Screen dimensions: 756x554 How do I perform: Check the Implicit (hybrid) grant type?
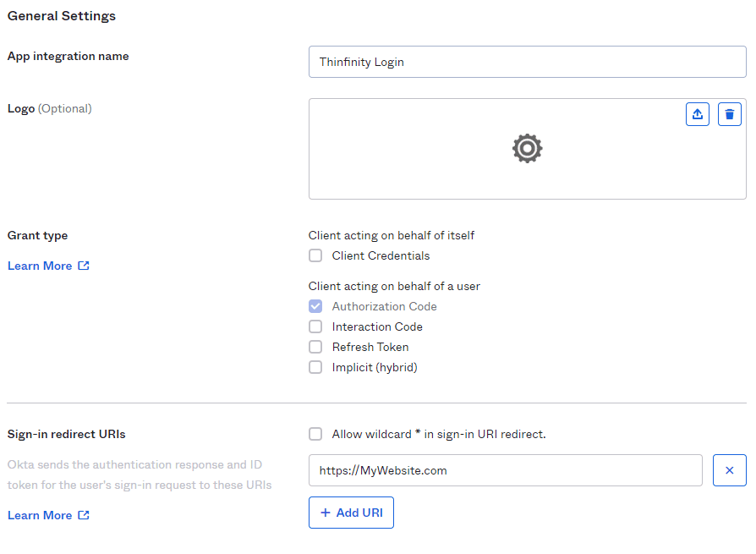coord(315,366)
